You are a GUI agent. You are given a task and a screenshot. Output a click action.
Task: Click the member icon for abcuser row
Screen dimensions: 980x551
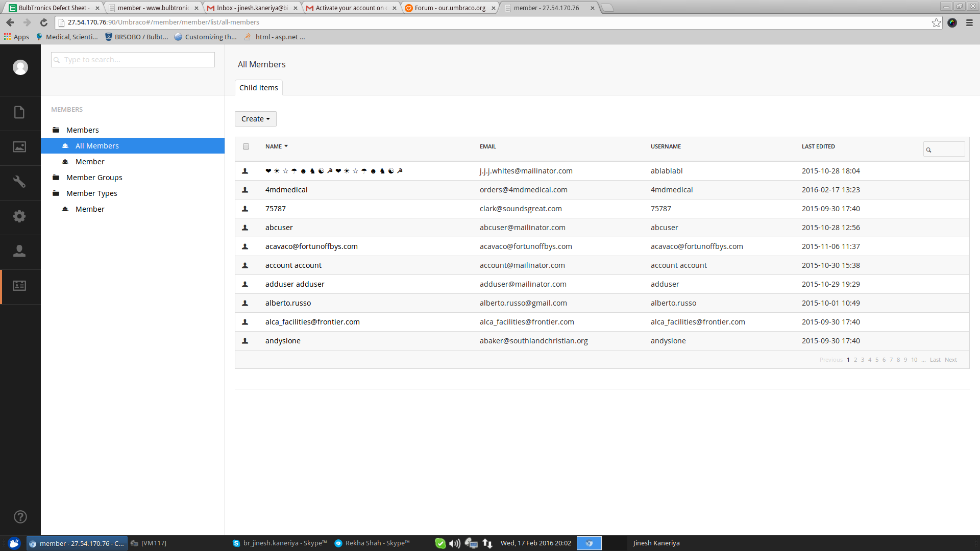(245, 228)
